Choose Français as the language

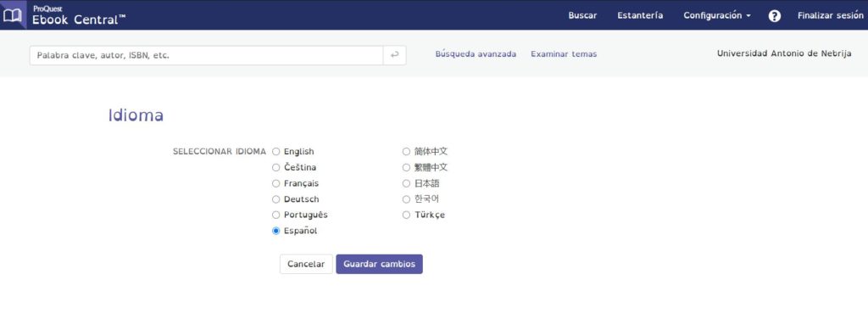tap(275, 183)
